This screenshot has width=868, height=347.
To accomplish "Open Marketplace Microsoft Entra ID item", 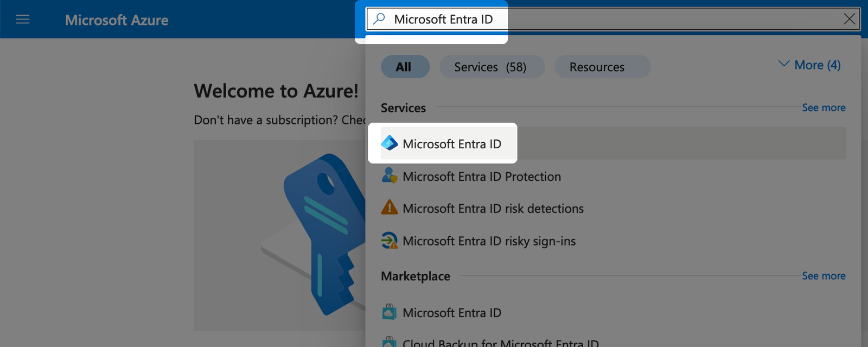I will click(x=613, y=312).
